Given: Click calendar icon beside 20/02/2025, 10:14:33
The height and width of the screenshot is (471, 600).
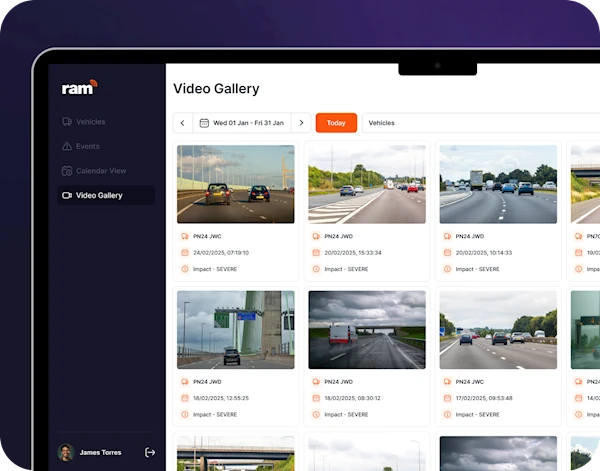Looking at the screenshot, I should point(447,253).
